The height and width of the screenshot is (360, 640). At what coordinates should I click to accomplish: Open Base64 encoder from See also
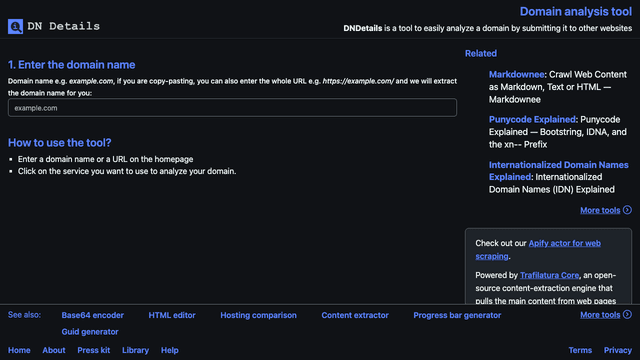pyautogui.click(x=92, y=315)
